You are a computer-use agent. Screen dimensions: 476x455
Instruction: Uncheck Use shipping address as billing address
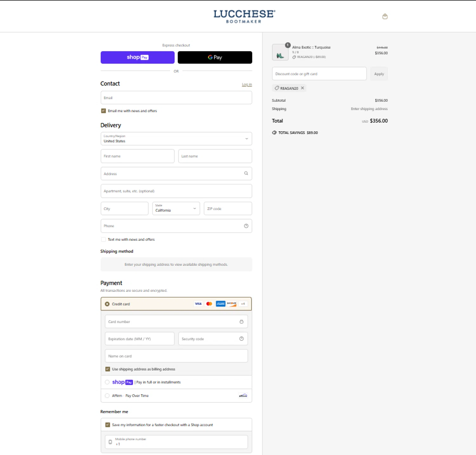click(x=108, y=369)
